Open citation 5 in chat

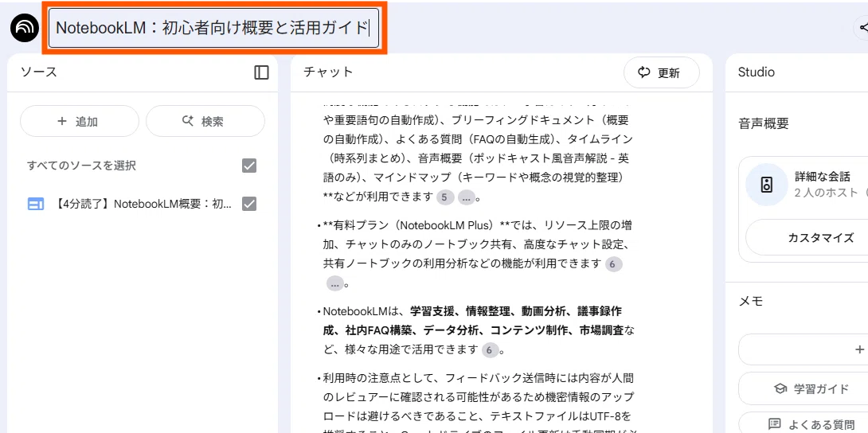[444, 197]
